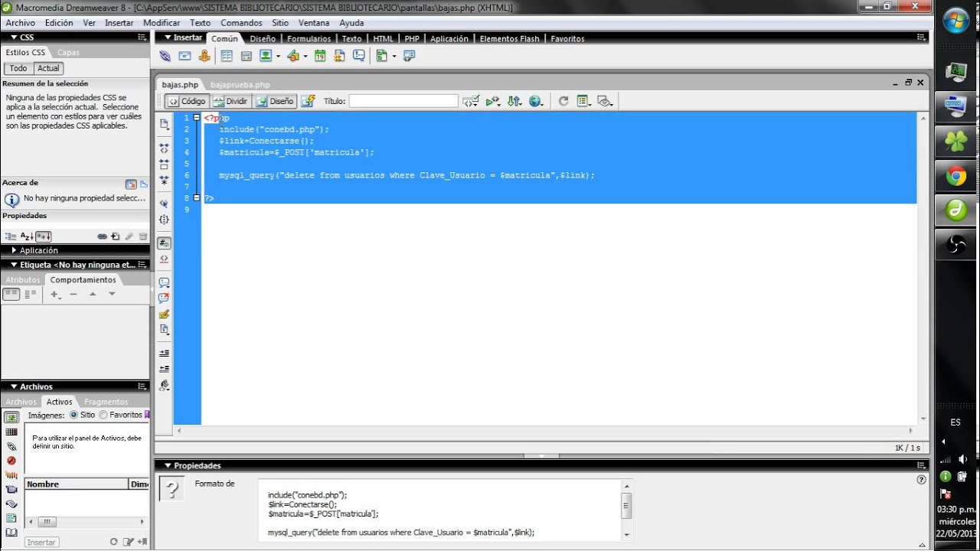Image resolution: width=980 pixels, height=551 pixels.
Task: Show the Templates category in Activos panel
Action: (11, 518)
